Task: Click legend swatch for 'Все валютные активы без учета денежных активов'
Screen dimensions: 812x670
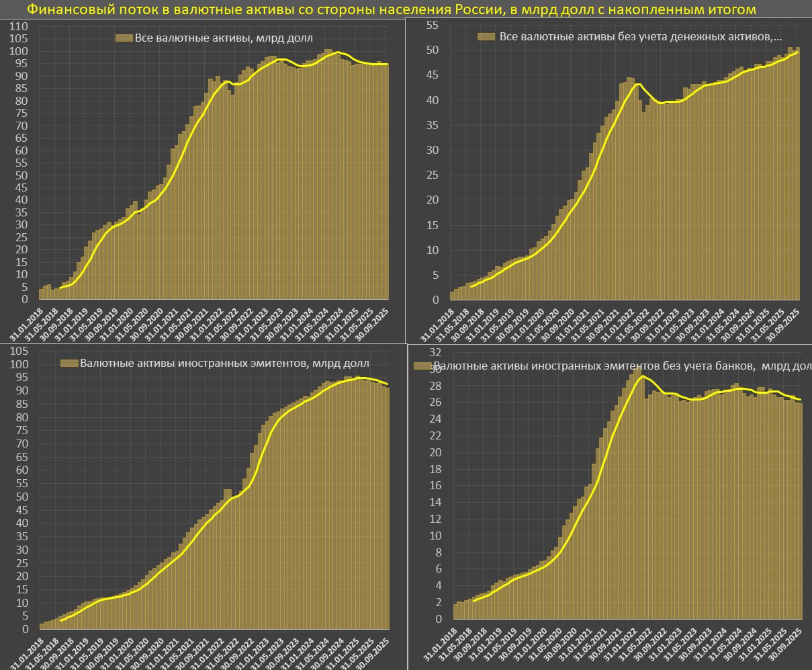Action: point(486,36)
